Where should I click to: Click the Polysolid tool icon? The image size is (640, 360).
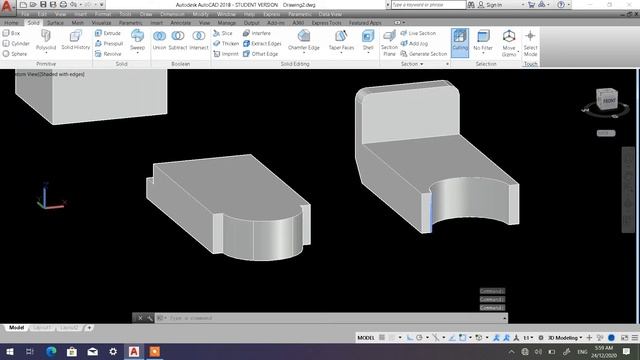click(x=46, y=36)
